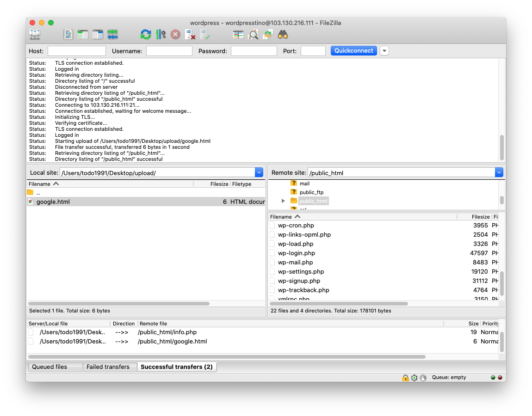Screen dimensions: 532x416
Task: Cancel the current operation
Action: 175,35
